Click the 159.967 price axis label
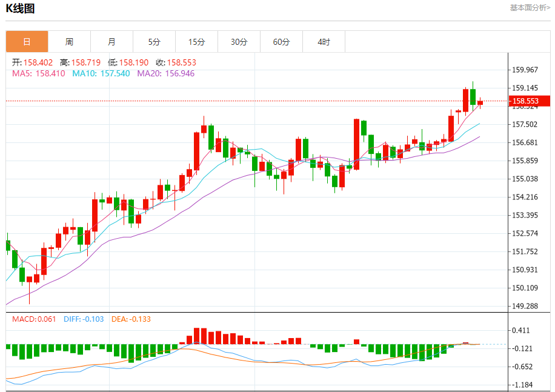This screenshot has height=392, width=555. coord(525,70)
